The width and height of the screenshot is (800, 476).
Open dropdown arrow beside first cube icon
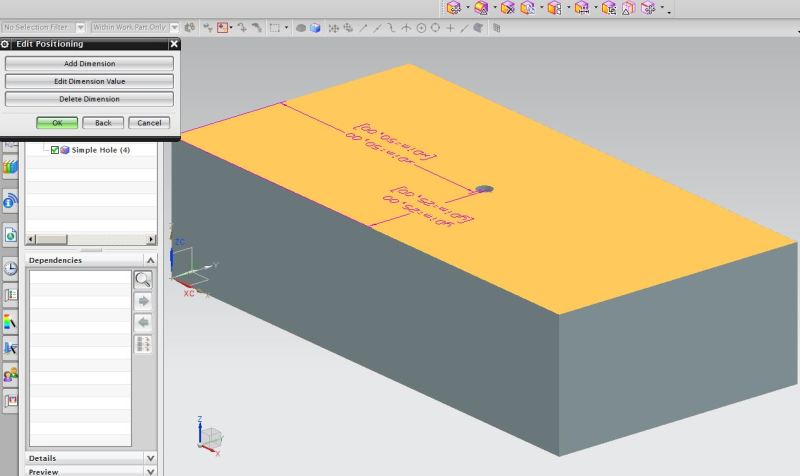(467, 7)
